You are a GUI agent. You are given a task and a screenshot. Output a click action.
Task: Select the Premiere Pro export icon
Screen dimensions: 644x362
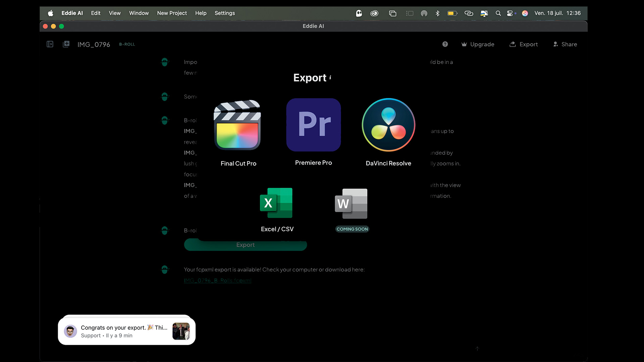313,125
